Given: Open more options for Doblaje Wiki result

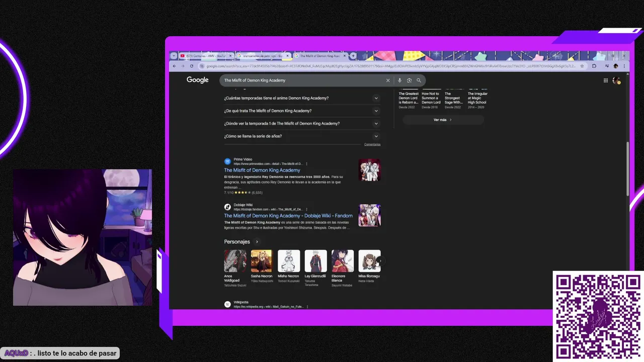Looking at the screenshot, I should [x=306, y=209].
